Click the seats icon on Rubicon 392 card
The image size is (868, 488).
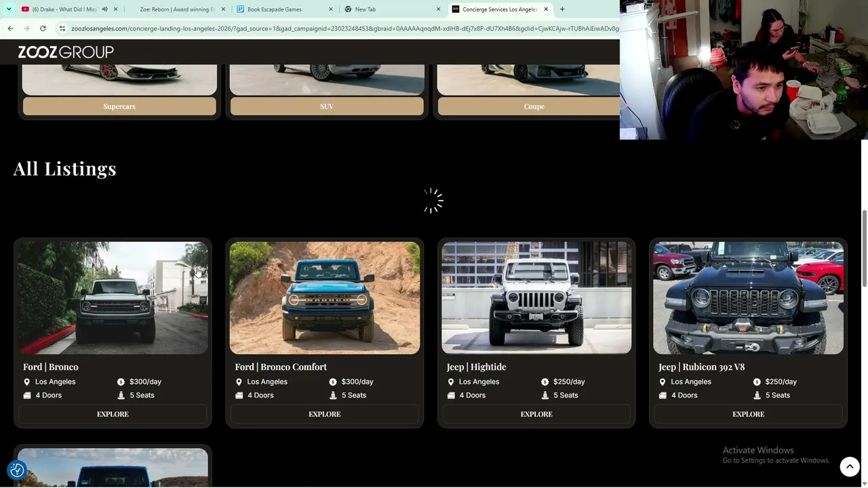757,395
